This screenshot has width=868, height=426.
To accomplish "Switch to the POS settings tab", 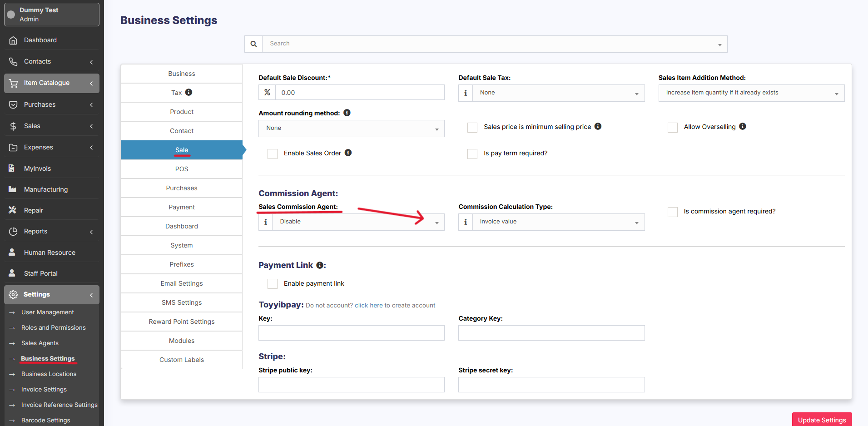I will click(182, 169).
